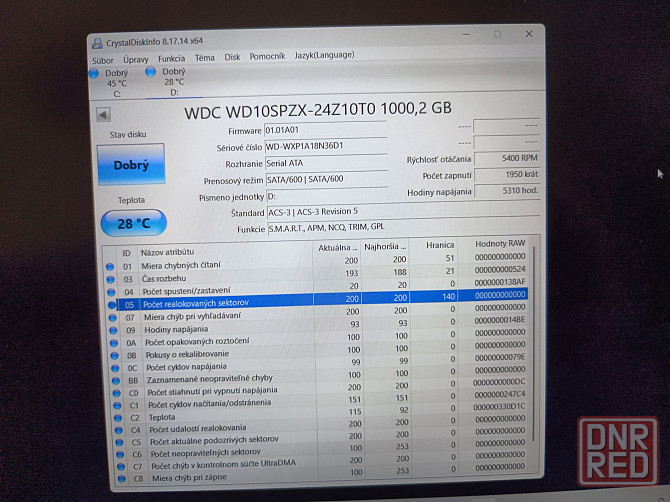Click the Písmeno jednotky field D:
670x502 pixels.
[327, 196]
